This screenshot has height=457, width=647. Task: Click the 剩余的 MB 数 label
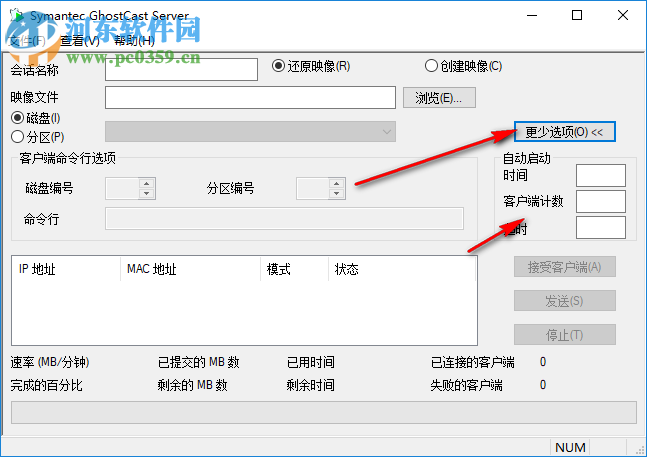(192, 385)
